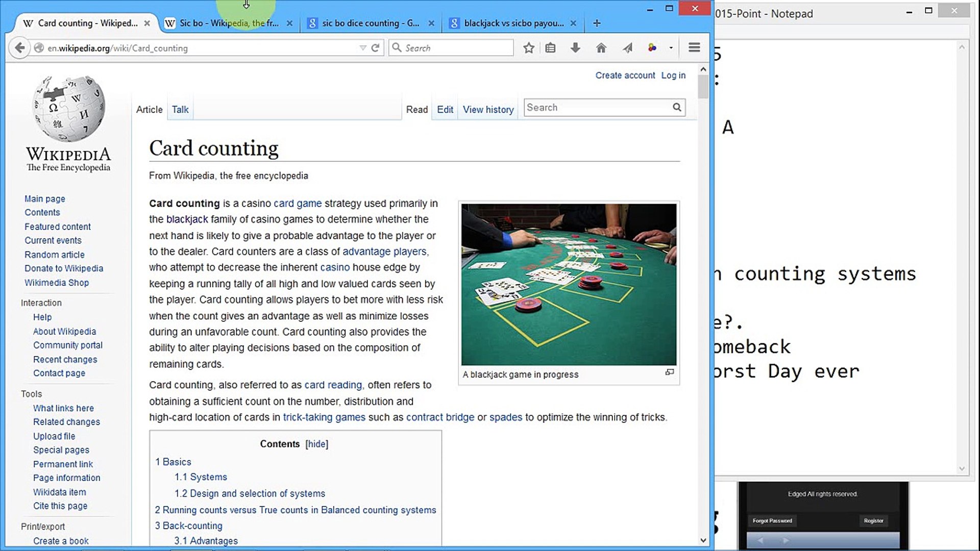Enlarge the blackjack game image
Viewport: 980px width, 551px height.
(x=670, y=372)
